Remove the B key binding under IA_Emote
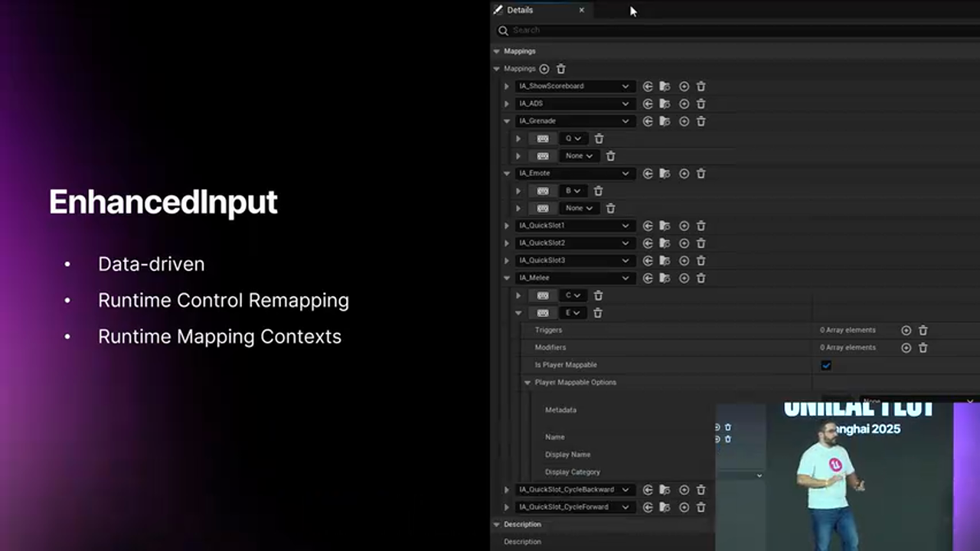This screenshot has width=980, height=551. coord(599,191)
